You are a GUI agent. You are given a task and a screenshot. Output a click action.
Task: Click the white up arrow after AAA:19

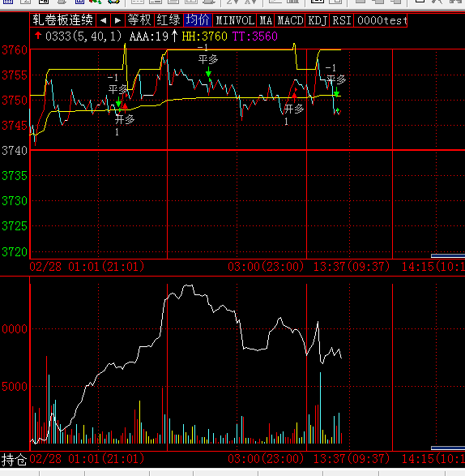pos(174,36)
